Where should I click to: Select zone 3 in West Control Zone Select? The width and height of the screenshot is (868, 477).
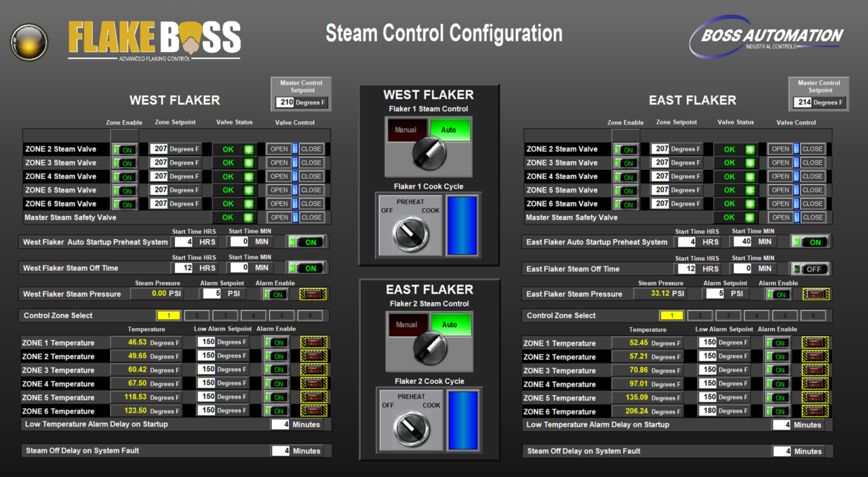(x=225, y=315)
